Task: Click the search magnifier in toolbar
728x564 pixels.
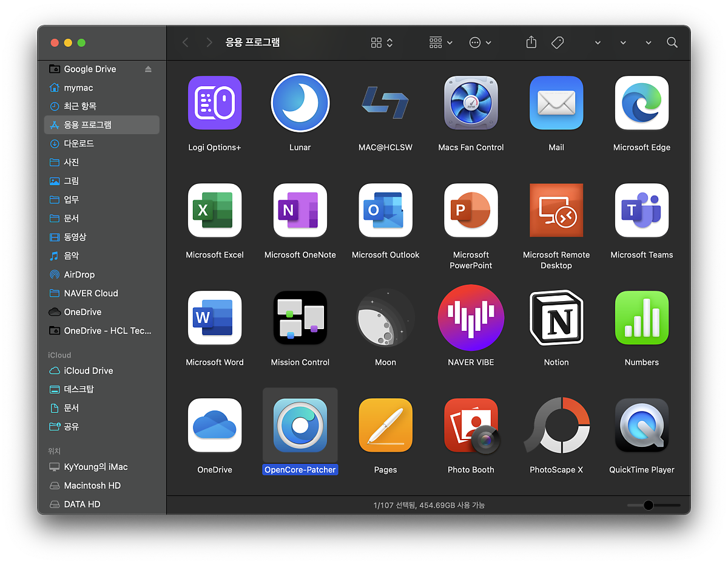Action: coord(672,42)
